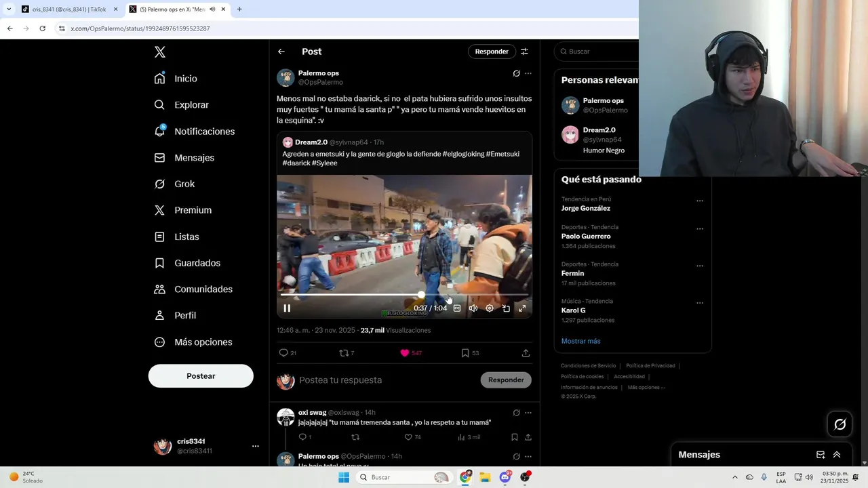Viewport: 868px width, 488px height.
Task: Click reply icon with 21 replies
Action: (x=288, y=353)
